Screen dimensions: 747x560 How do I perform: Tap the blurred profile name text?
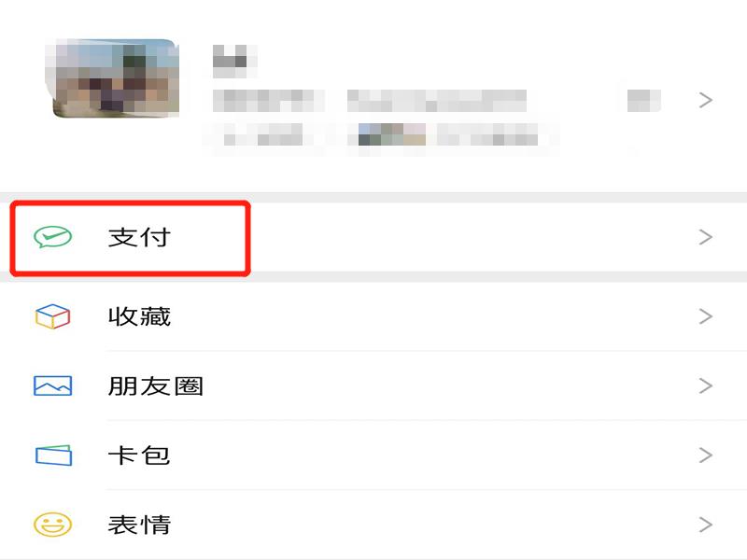234,61
